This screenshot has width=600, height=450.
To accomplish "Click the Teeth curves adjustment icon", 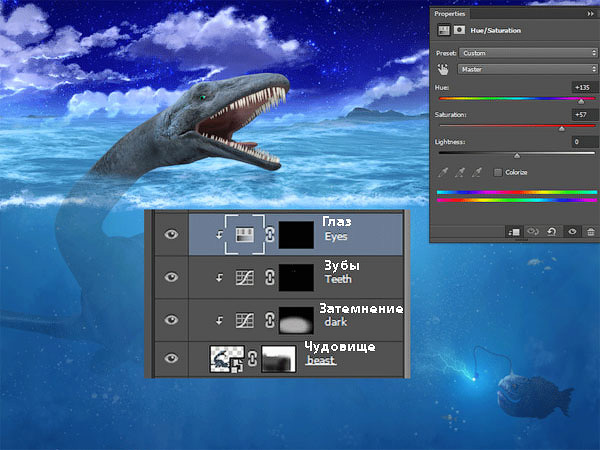I will tap(245, 277).
